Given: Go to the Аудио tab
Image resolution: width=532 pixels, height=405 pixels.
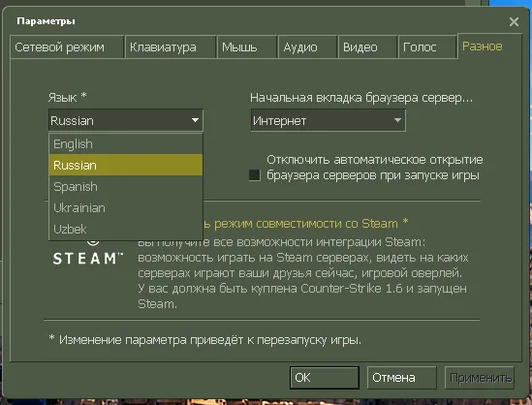Looking at the screenshot, I should 308,47.
